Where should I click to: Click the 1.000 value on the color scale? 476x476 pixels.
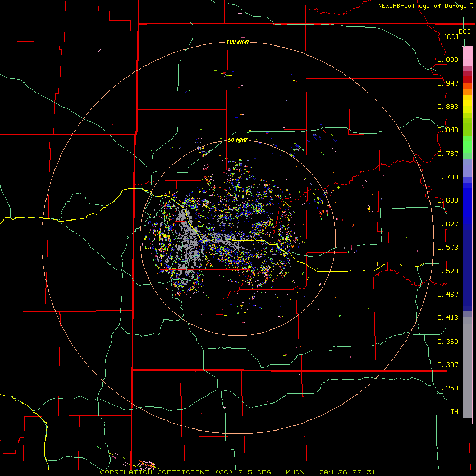tap(448, 59)
